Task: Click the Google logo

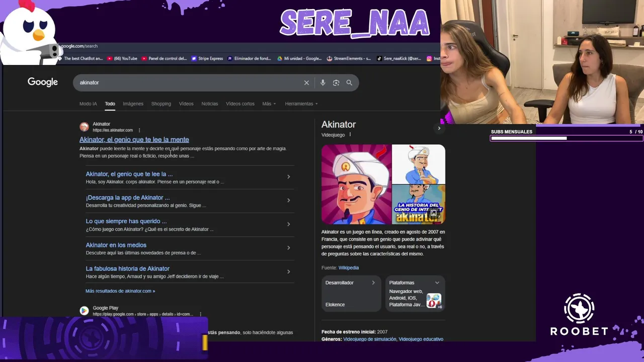Action: pos(43,82)
